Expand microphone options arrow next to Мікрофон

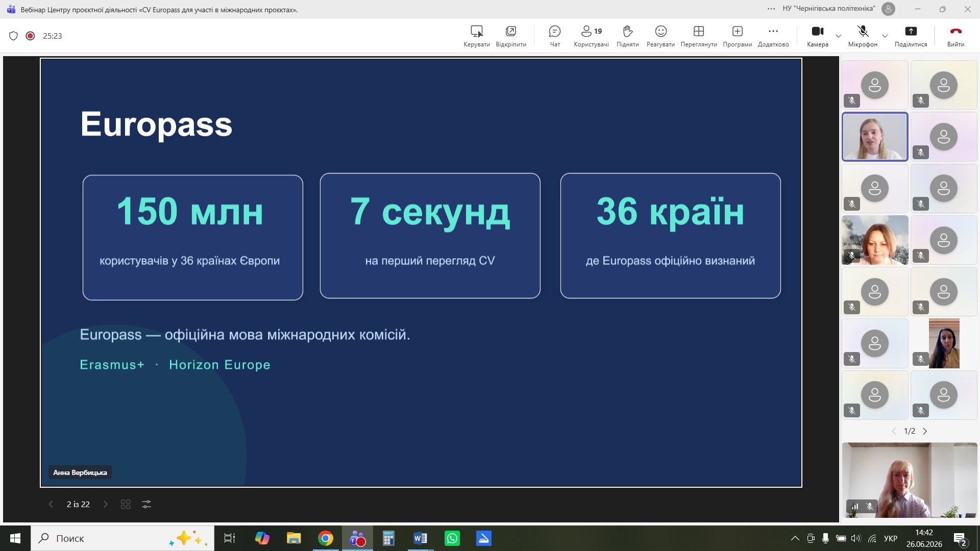click(885, 36)
